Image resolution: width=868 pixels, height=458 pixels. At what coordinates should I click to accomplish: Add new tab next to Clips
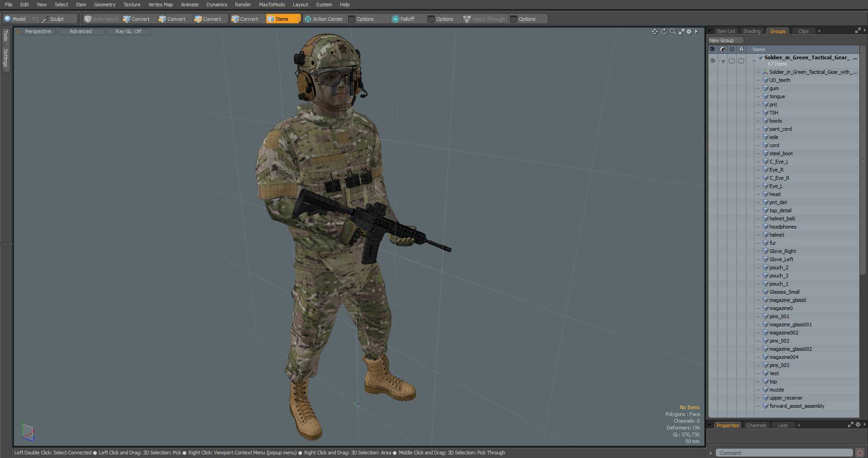coord(819,31)
